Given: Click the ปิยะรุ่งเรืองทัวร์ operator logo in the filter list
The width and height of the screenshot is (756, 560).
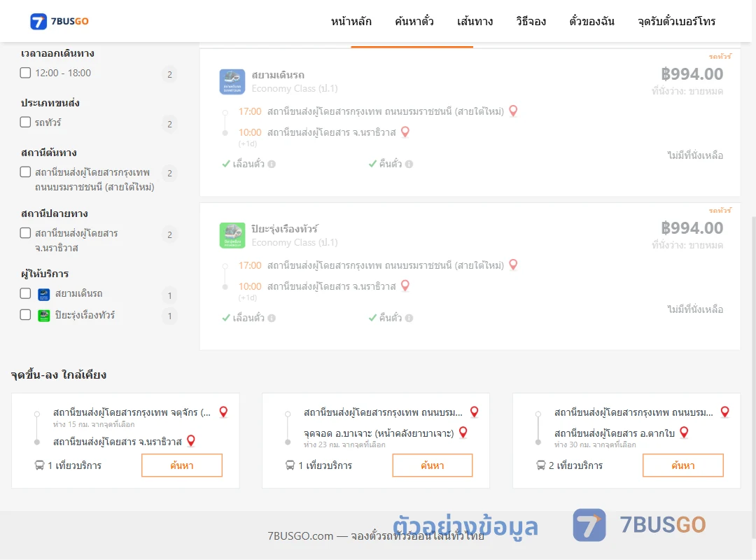Looking at the screenshot, I should pos(44,316).
